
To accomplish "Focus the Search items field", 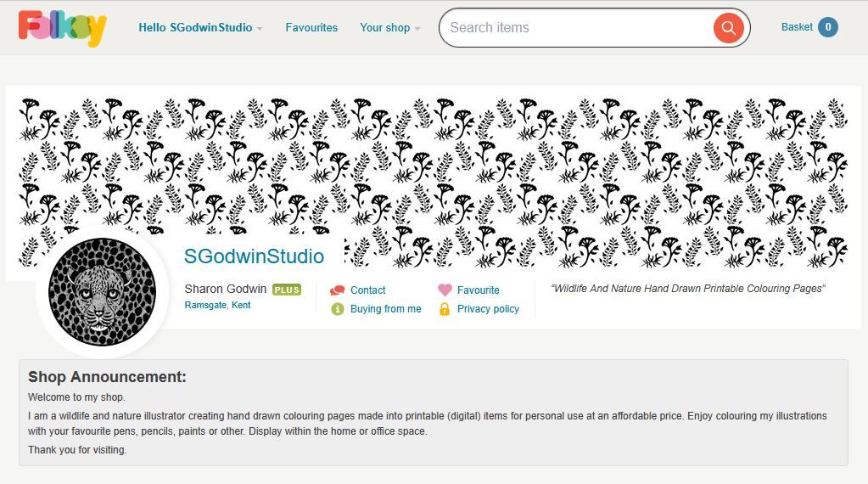I will point(577,28).
